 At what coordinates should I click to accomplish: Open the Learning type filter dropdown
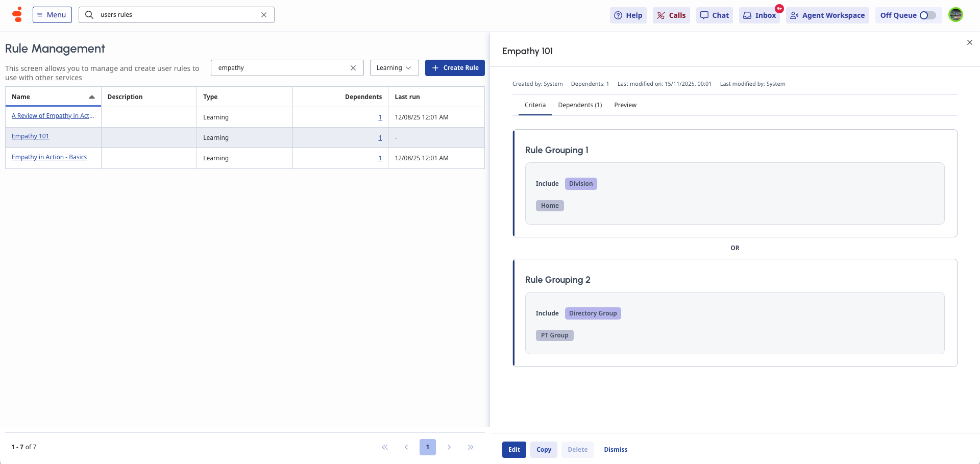[x=394, y=68]
